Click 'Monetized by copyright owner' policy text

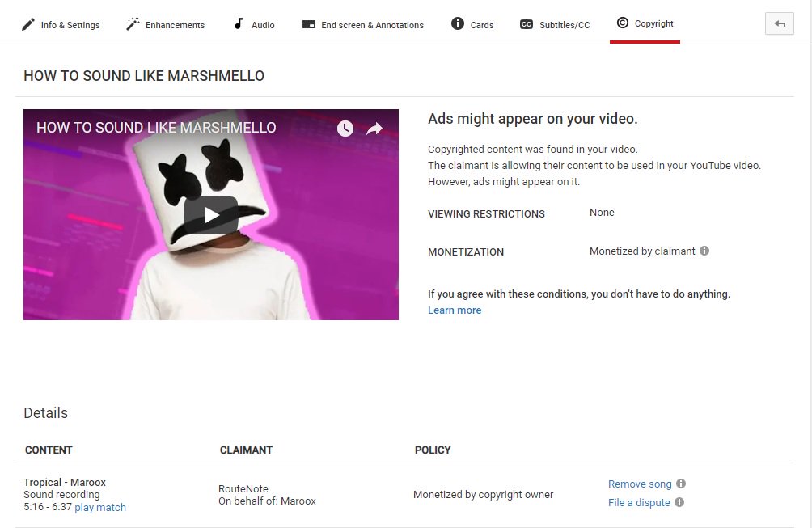click(483, 494)
